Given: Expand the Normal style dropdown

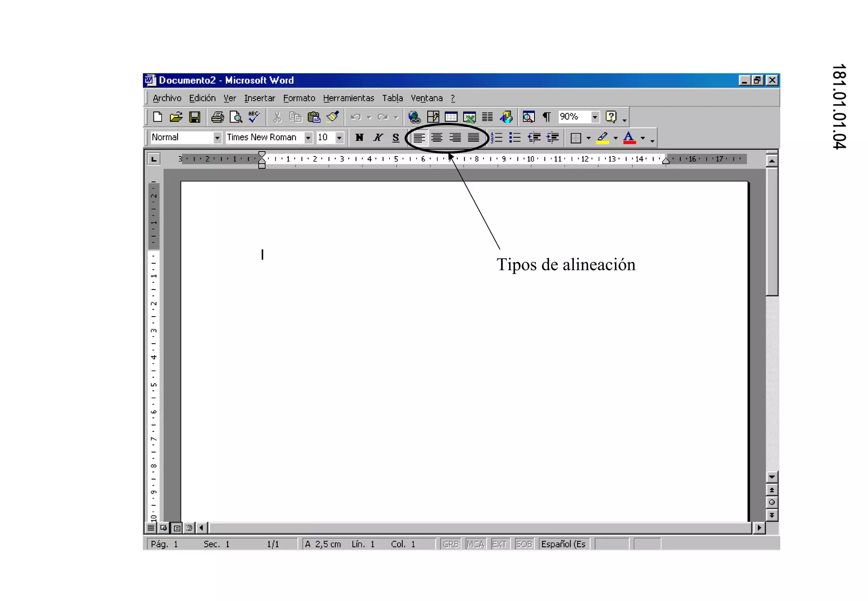Looking at the screenshot, I should (217, 137).
